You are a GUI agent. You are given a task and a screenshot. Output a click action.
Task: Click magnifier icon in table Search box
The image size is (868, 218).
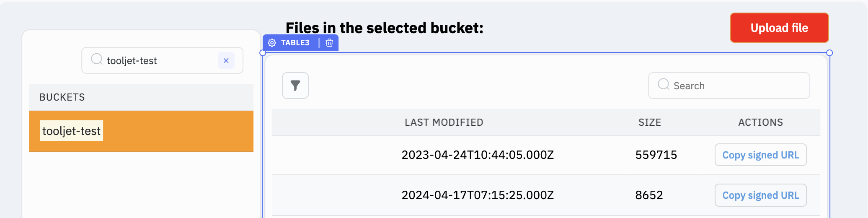pos(664,84)
